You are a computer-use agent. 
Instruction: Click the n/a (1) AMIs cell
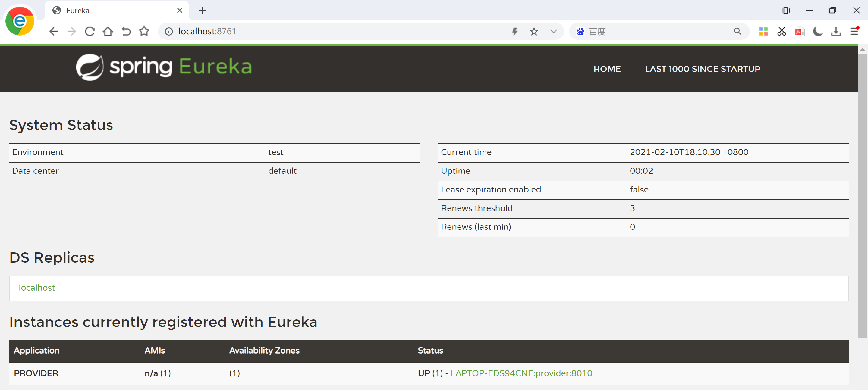click(158, 373)
